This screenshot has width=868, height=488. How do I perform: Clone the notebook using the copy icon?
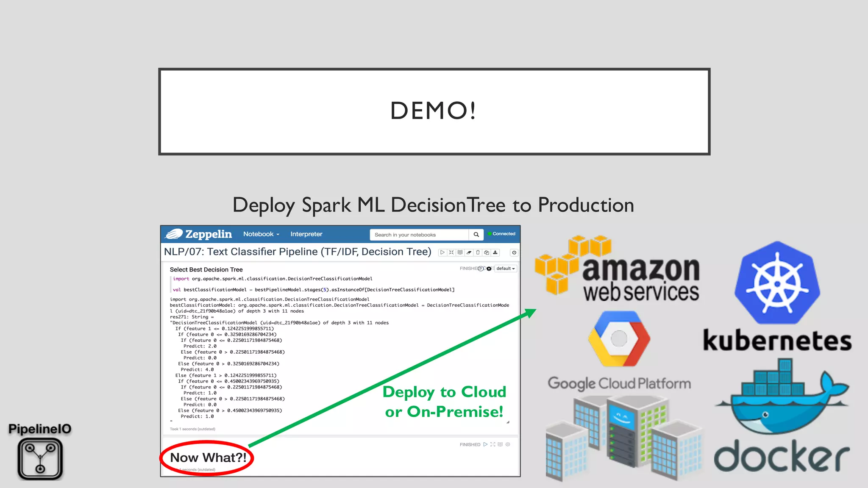tap(487, 252)
